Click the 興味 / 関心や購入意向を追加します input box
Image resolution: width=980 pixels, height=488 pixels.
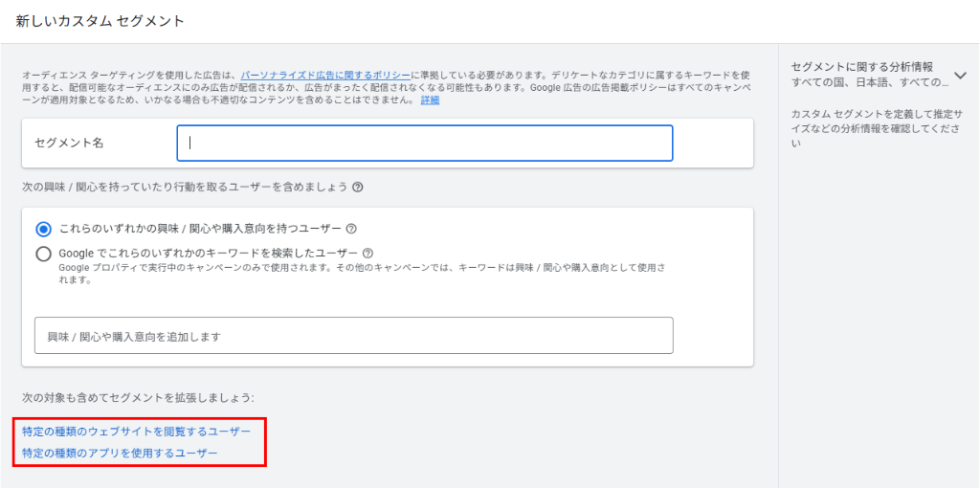pyautogui.click(x=354, y=336)
